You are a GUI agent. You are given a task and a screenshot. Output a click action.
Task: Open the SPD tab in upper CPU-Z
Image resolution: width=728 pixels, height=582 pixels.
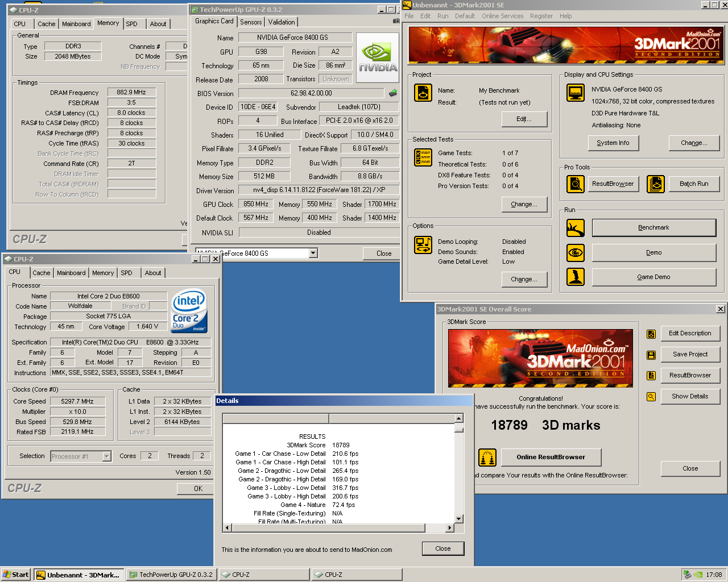131,24
